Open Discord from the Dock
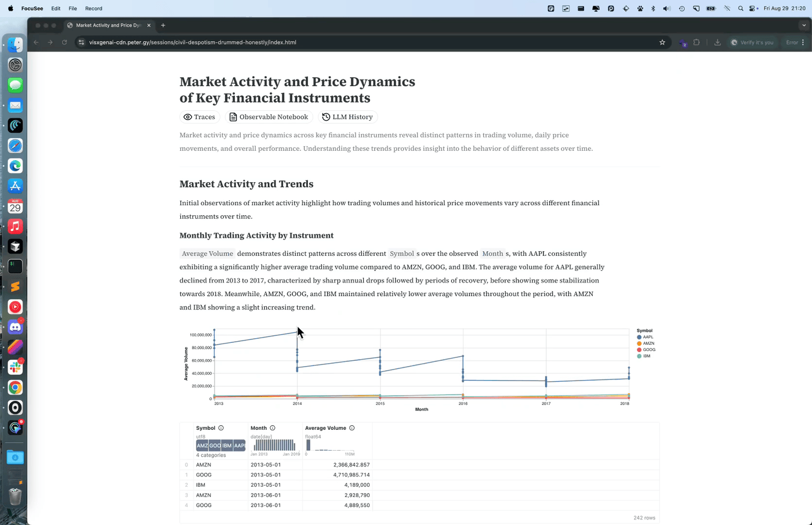This screenshot has width=812, height=525. (16, 327)
